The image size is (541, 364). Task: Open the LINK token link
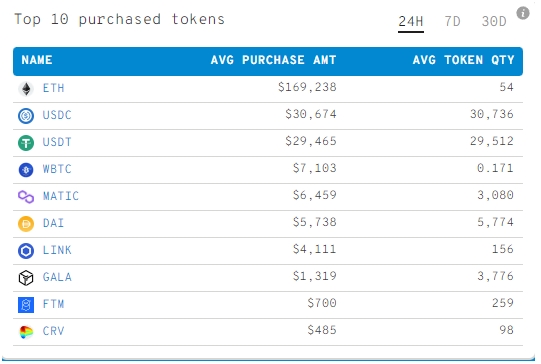click(x=57, y=250)
